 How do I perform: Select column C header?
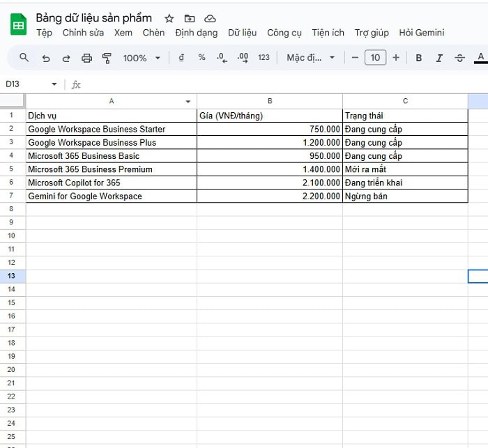tap(405, 101)
